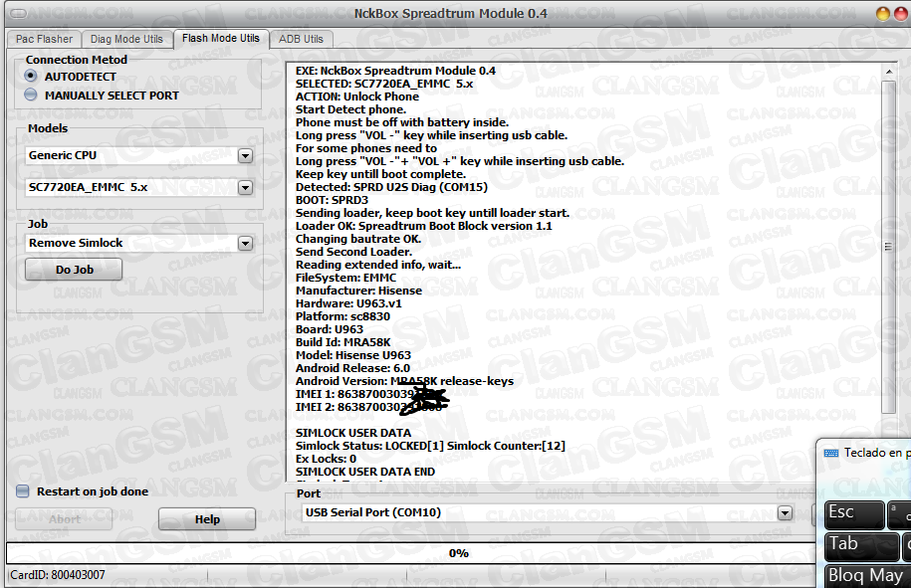Click the Manufacturer: Hisense log line
The width and height of the screenshot is (911, 588).
pyautogui.click(x=359, y=291)
